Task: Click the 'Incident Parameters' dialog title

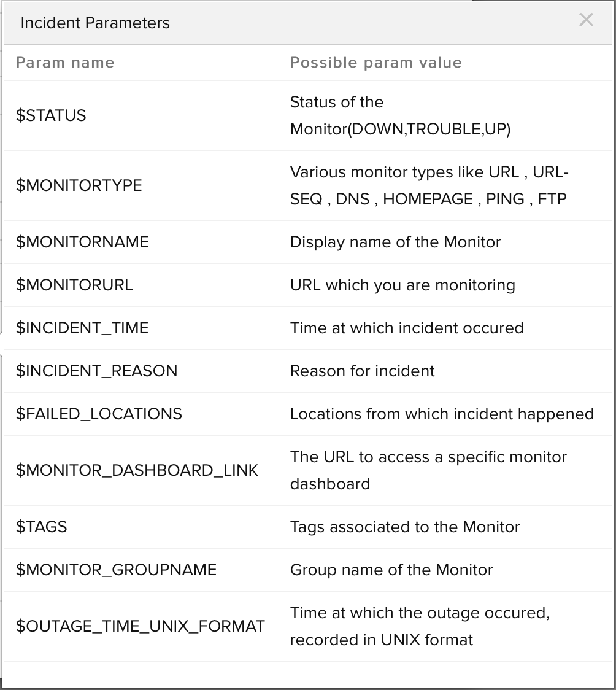Action: tap(95, 23)
